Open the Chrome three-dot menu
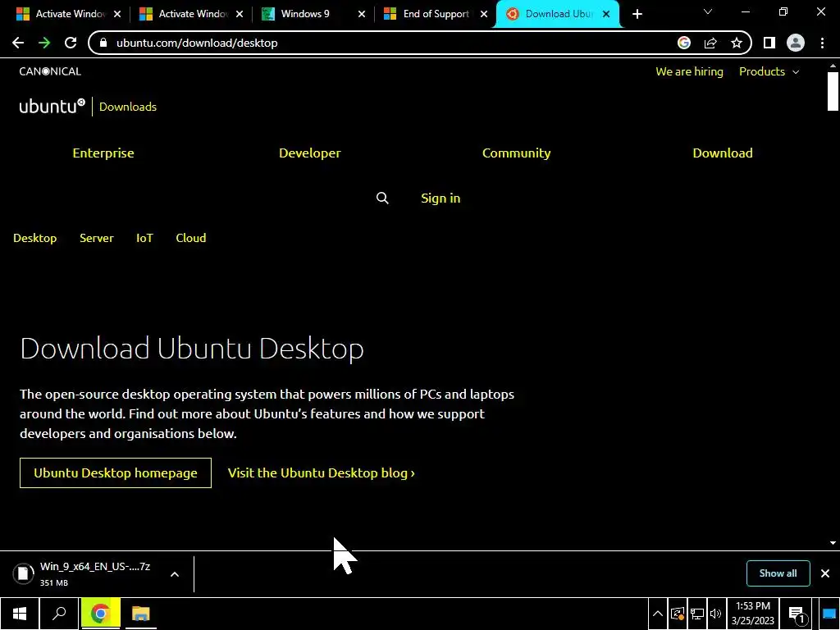The image size is (840, 630). point(822,43)
